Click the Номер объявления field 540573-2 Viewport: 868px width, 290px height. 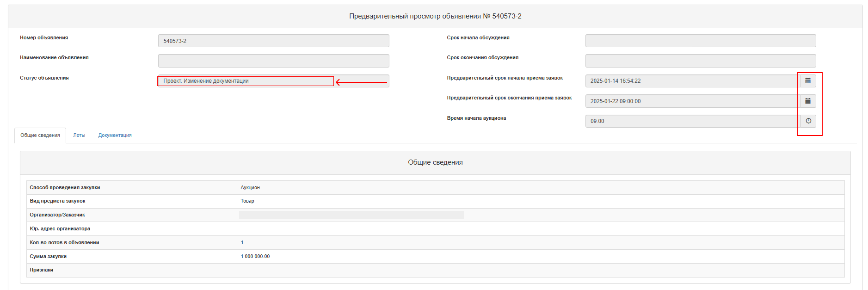(274, 41)
